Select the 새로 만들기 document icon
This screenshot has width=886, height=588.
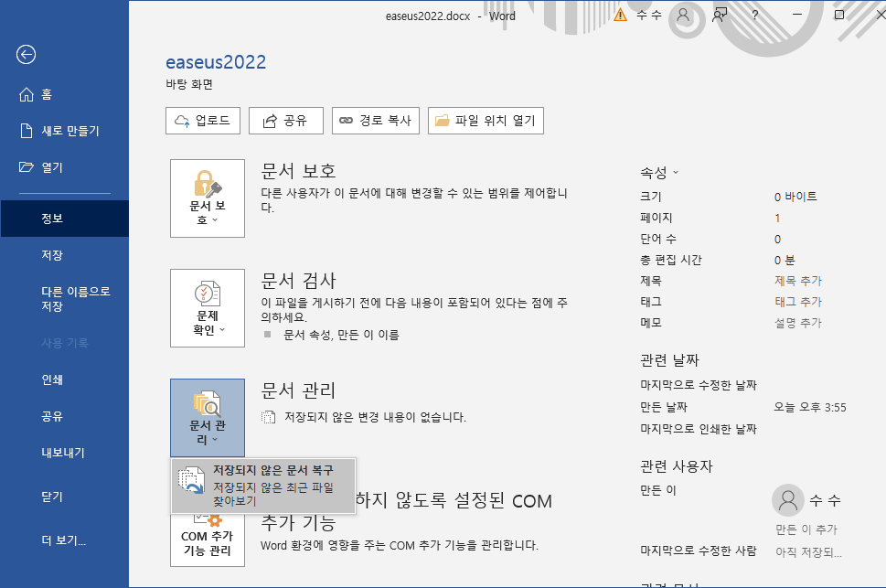(27, 130)
